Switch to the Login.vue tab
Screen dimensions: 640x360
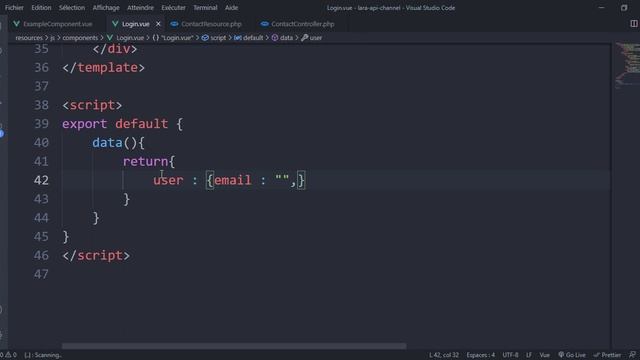coord(136,24)
